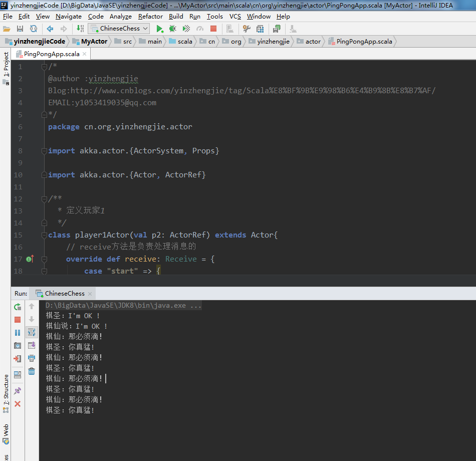476x461 pixels.
Task: Click the Dump Threads camera icon
Action: [x=18, y=346]
